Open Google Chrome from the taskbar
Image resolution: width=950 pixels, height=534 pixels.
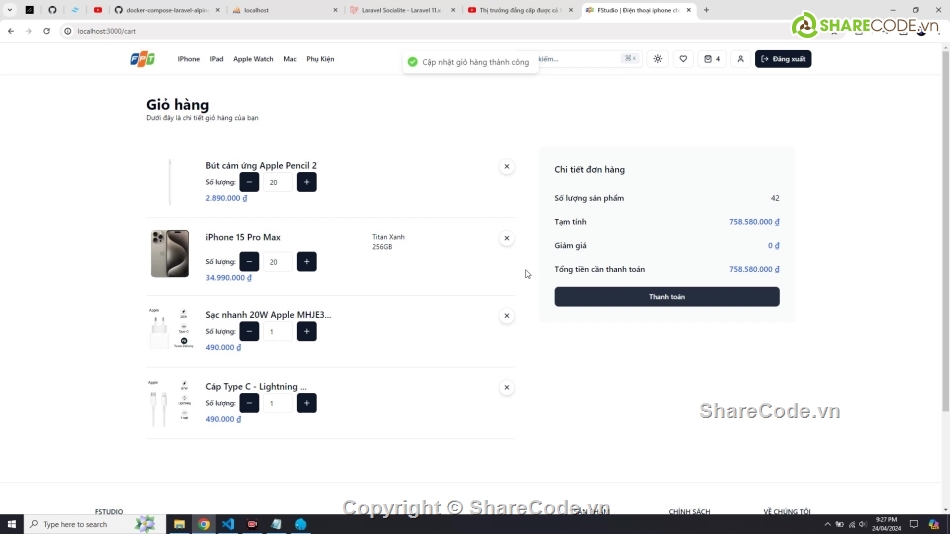click(x=204, y=524)
